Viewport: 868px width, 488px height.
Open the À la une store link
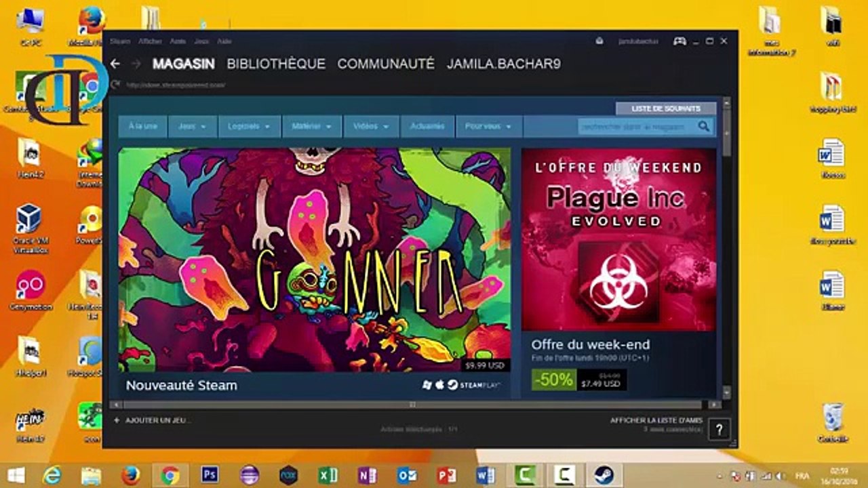pos(142,126)
